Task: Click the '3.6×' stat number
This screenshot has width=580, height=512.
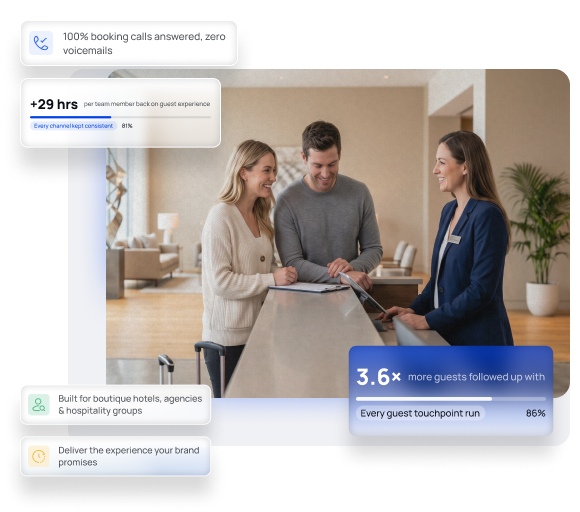Action: click(378, 377)
